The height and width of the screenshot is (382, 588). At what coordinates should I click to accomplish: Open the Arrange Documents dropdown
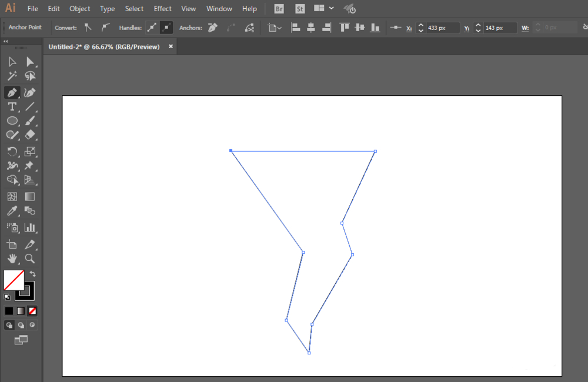323,8
